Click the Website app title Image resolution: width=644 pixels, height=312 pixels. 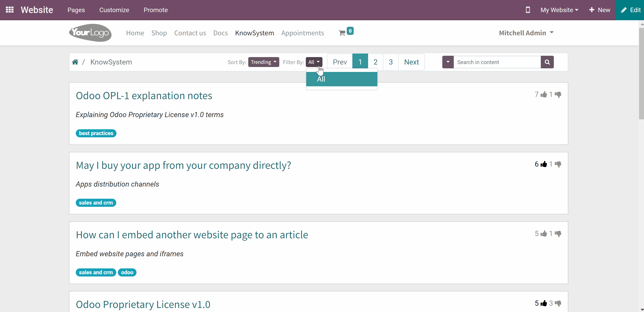tap(37, 10)
